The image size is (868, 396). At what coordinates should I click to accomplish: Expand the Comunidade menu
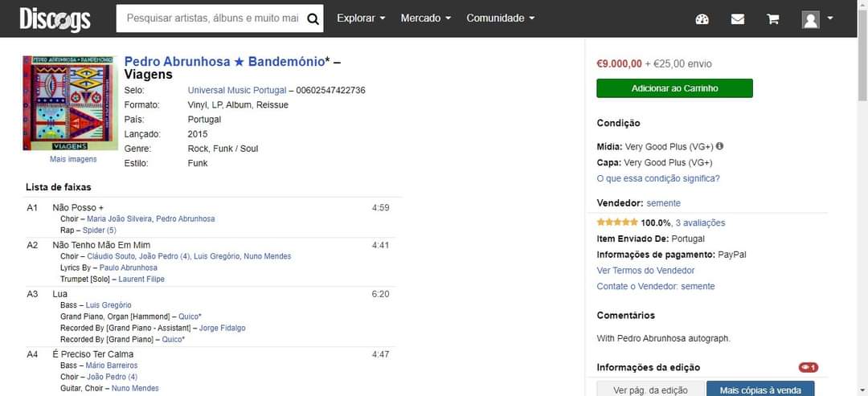(501, 18)
